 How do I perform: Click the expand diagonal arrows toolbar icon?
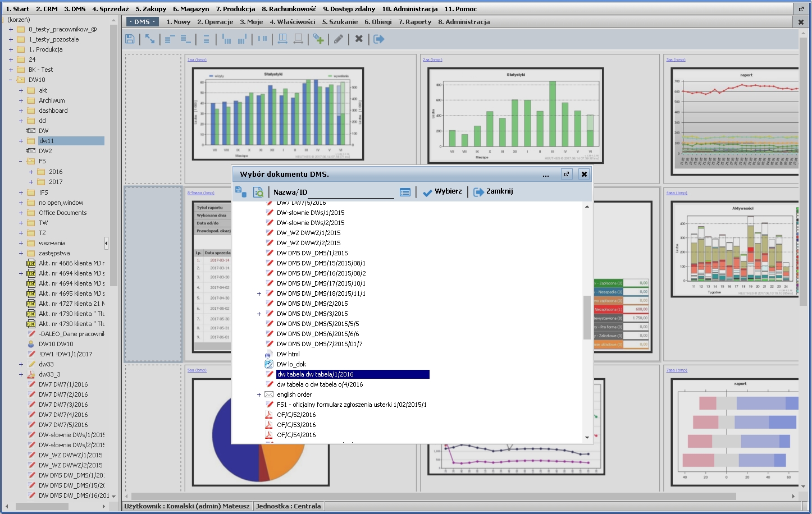coord(150,39)
